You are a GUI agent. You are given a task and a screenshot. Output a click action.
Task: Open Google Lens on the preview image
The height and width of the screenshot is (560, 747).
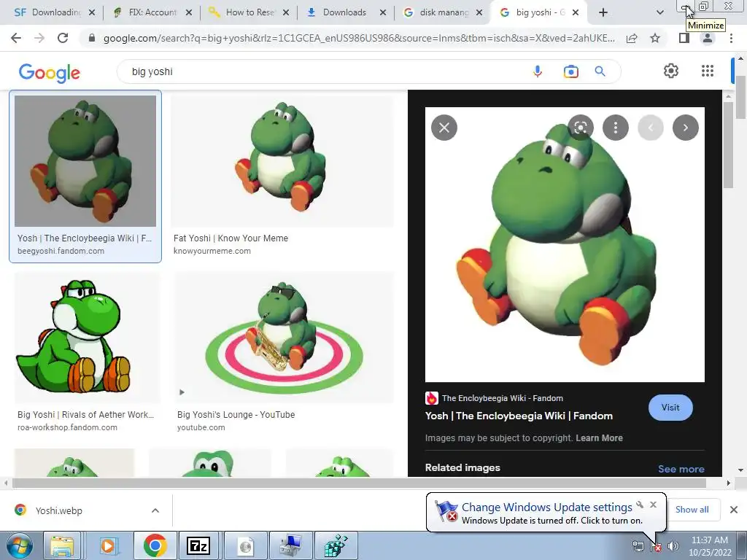580,128
